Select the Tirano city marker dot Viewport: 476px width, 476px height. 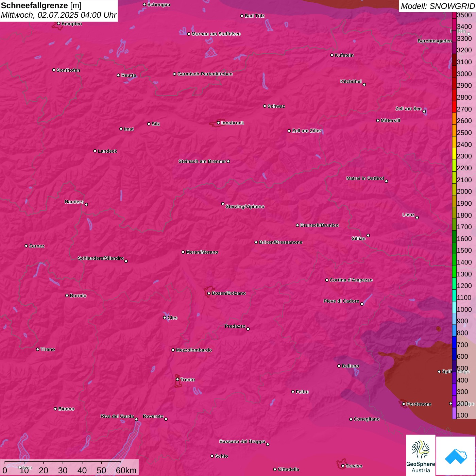(38, 350)
